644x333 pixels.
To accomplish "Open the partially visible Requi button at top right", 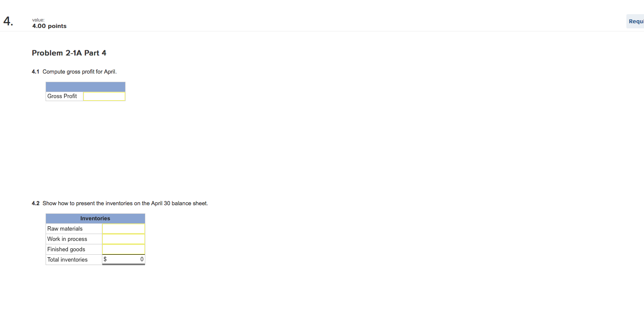I will coord(635,21).
